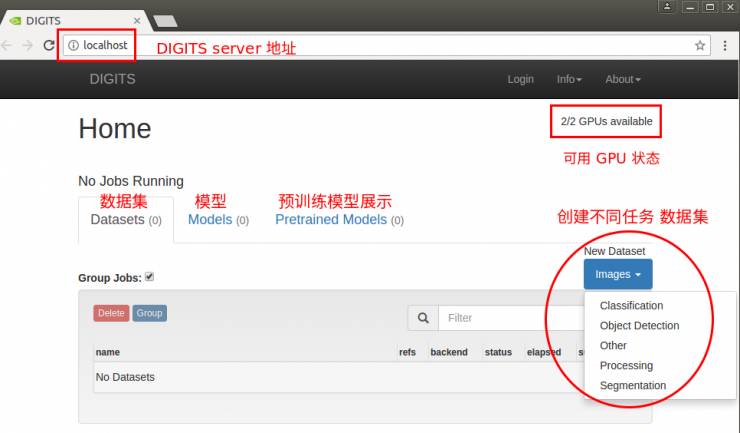The image size is (740, 433).
Task: Click the Login link
Action: click(521, 79)
